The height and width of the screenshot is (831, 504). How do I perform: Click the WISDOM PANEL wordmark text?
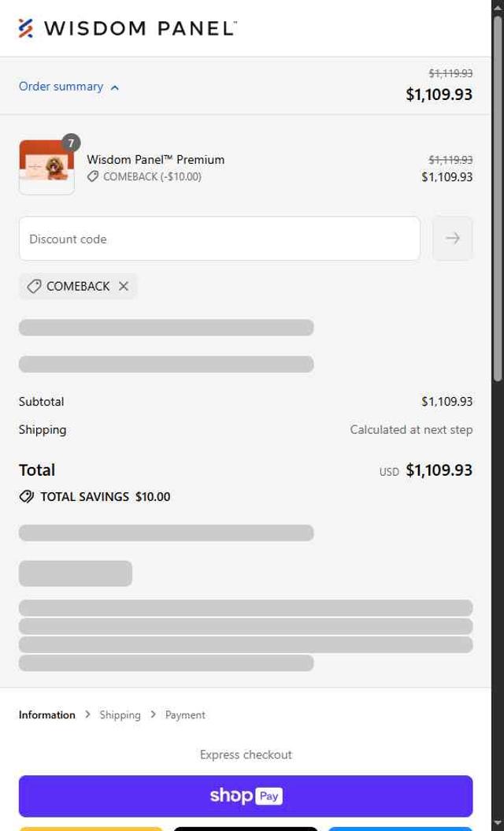(x=140, y=28)
